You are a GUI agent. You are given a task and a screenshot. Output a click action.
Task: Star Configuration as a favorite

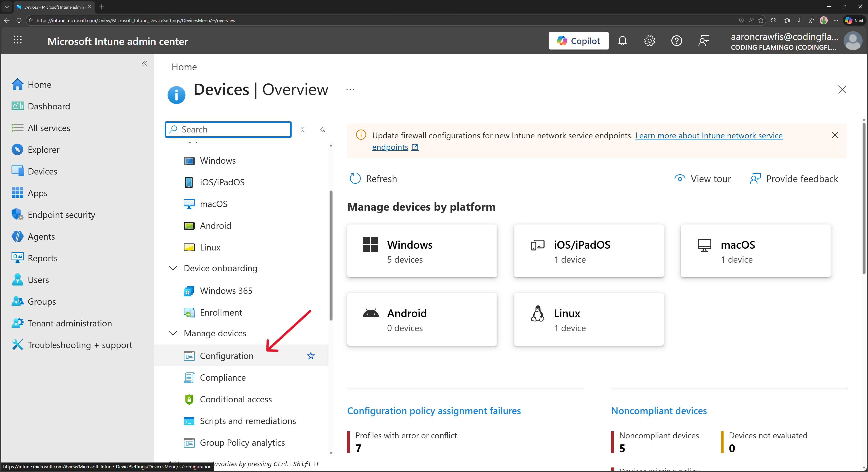click(310, 356)
